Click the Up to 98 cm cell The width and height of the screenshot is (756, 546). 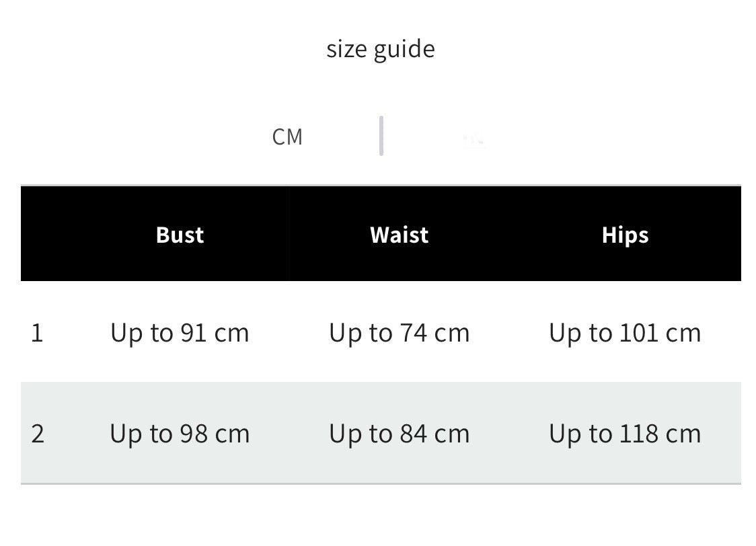coord(180,434)
